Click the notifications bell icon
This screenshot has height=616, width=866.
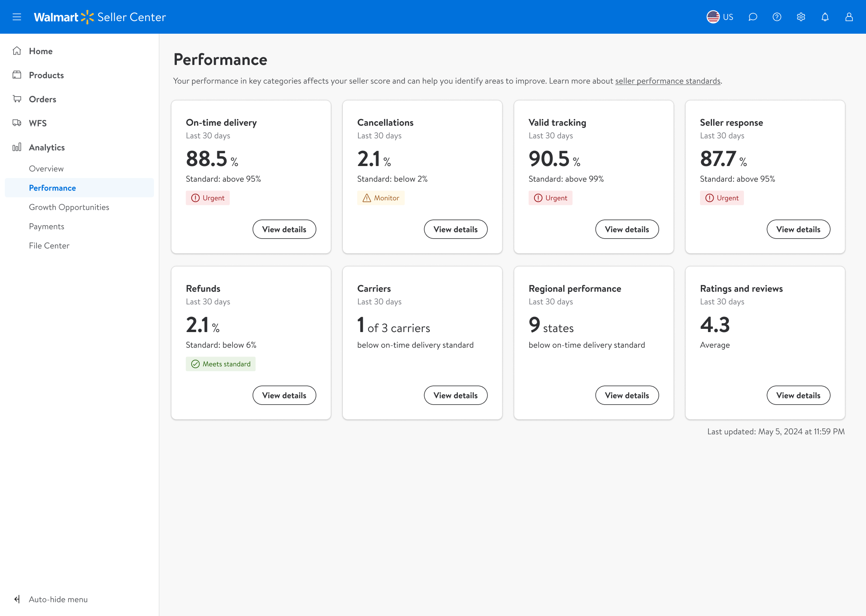pos(825,17)
